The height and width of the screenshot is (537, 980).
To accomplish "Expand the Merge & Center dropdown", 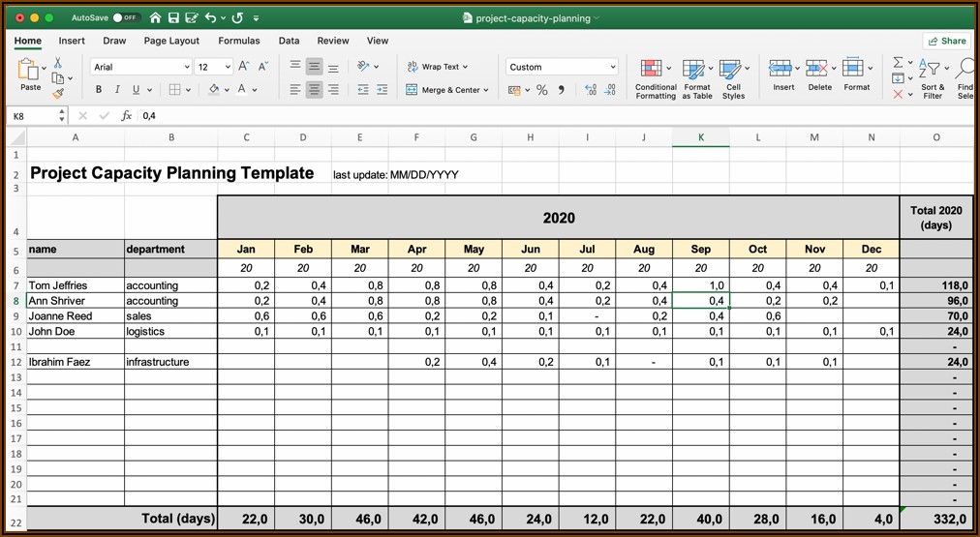I will [485, 90].
